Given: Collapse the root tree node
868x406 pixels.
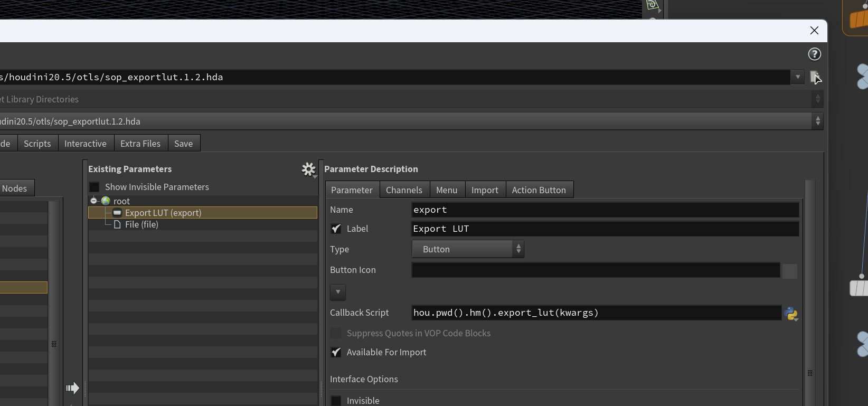Looking at the screenshot, I should pyautogui.click(x=93, y=201).
